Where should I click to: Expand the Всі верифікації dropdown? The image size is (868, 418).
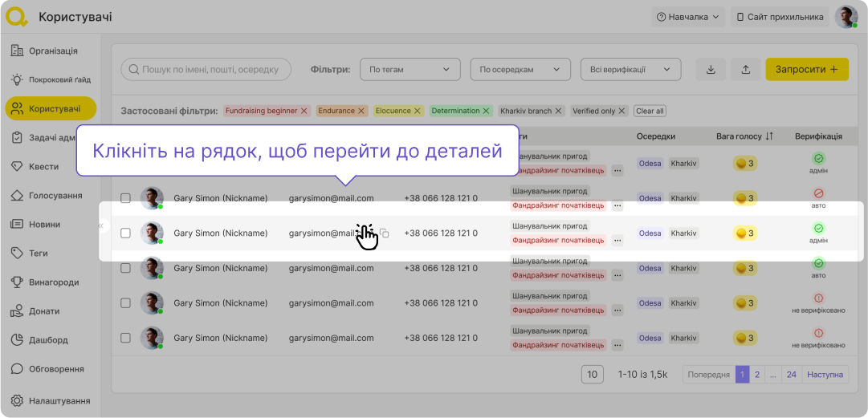coord(630,70)
